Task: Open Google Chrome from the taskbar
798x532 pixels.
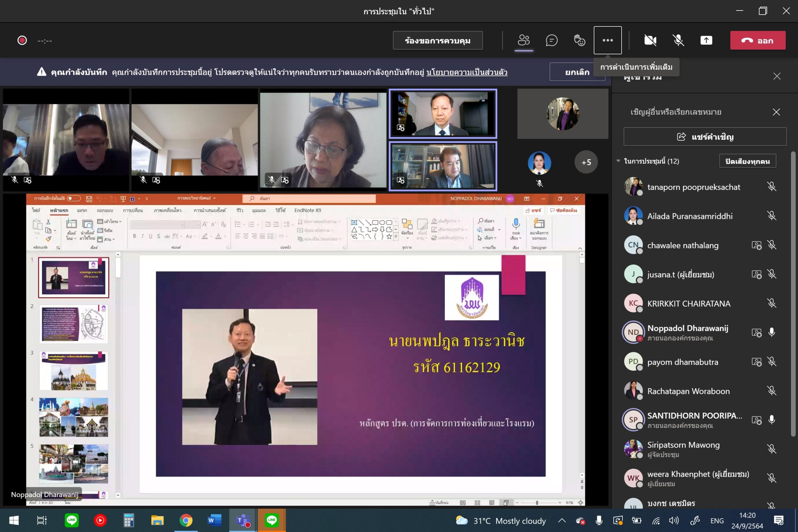Action: 186,520
